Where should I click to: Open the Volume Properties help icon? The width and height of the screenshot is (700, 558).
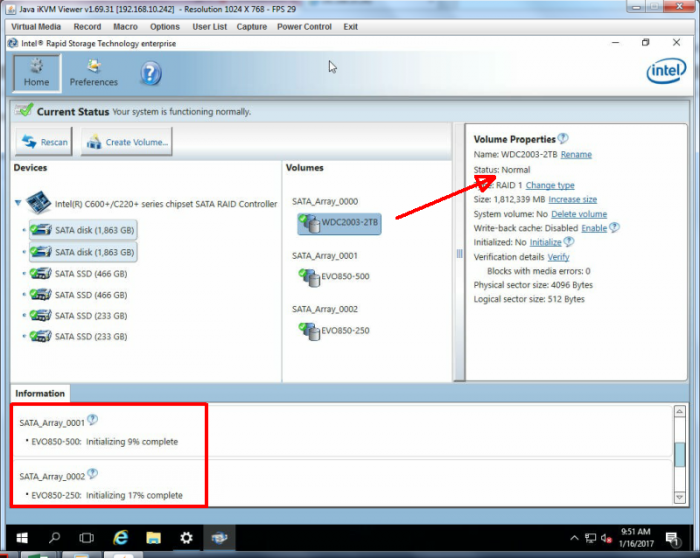(x=563, y=138)
